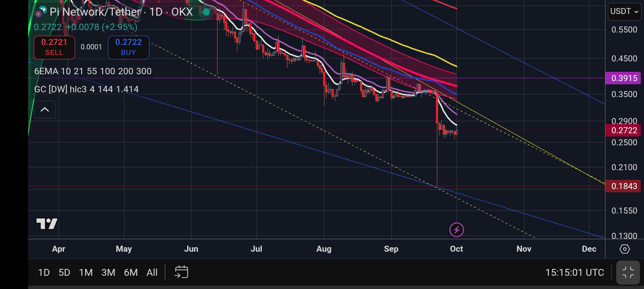Set the range to 6M
The height and width of the screenshot is (289, 644).
point(131,273)
